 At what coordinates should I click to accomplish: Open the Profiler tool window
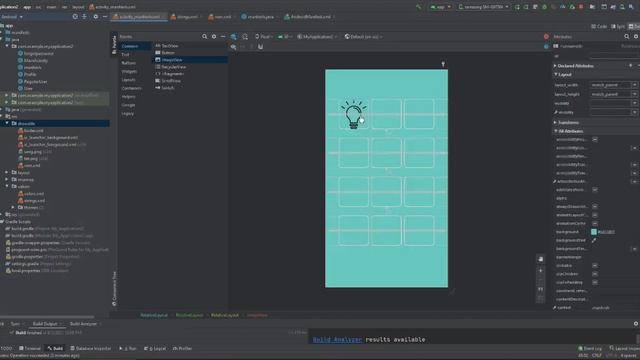pos(182,349)
